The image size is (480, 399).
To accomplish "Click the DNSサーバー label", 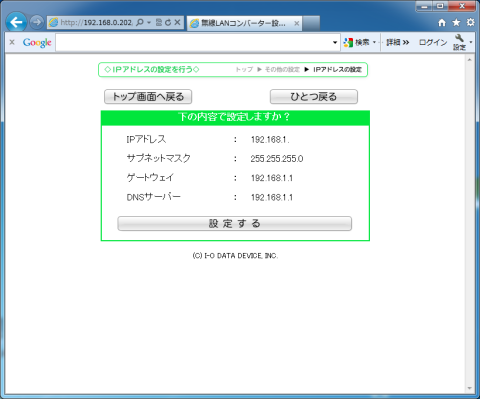I will (x=153, y=197).
